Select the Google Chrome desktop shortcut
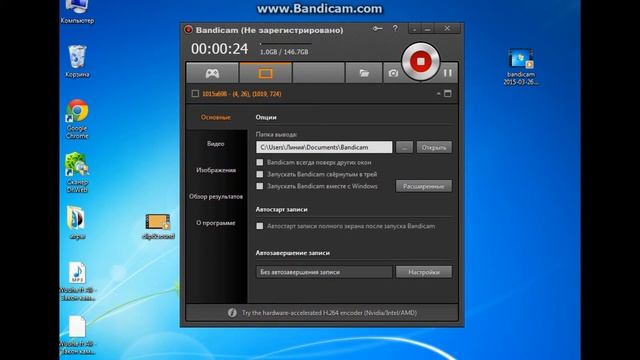640x360 pixels. (77, 119)
